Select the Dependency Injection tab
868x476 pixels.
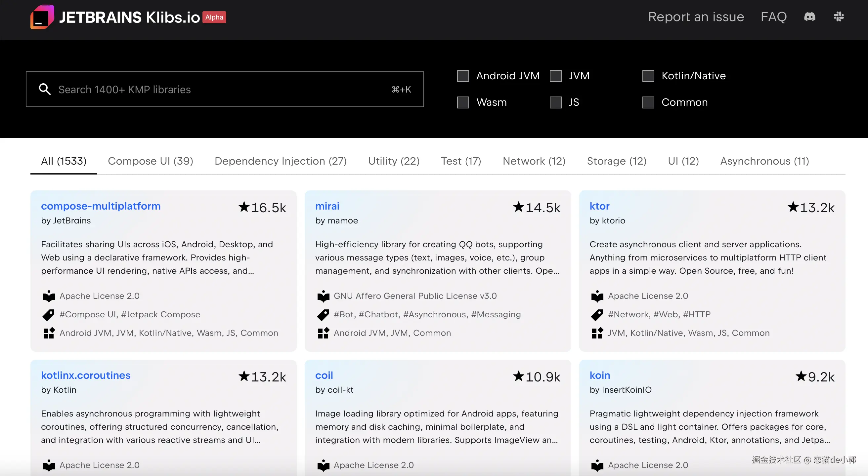pyautogui.click(x=281, y=161)
